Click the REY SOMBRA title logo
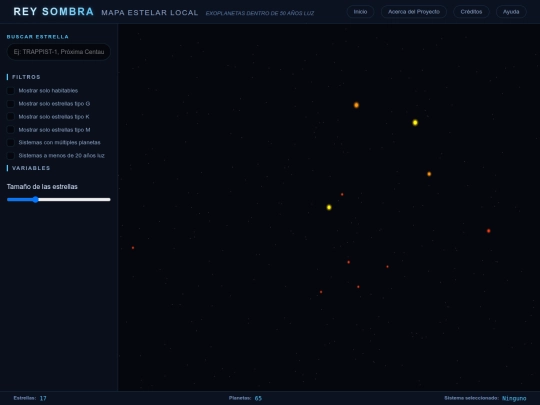The height and width of the screenshot is (405, 540). click(x=53, y=12)
